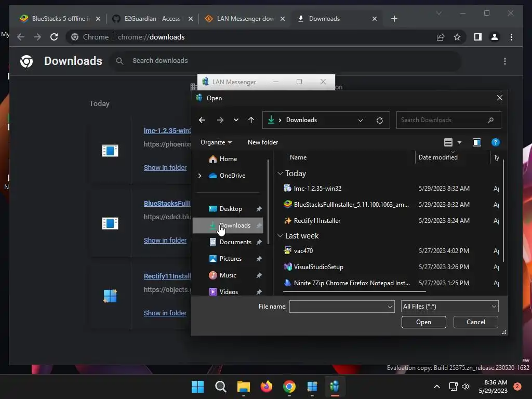Expand the address bar history dropdown
The height and width of the screenshot is (399, 532).
[x=361, y=120]
